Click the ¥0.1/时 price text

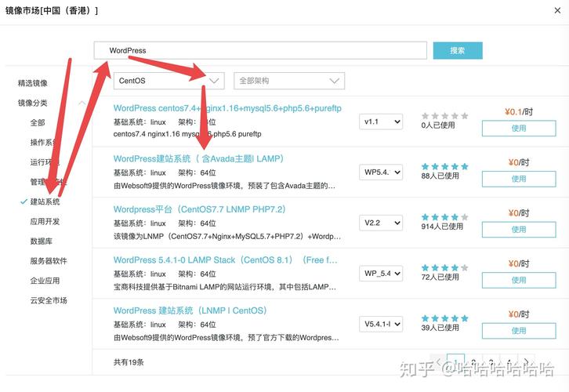pos(519,112)
